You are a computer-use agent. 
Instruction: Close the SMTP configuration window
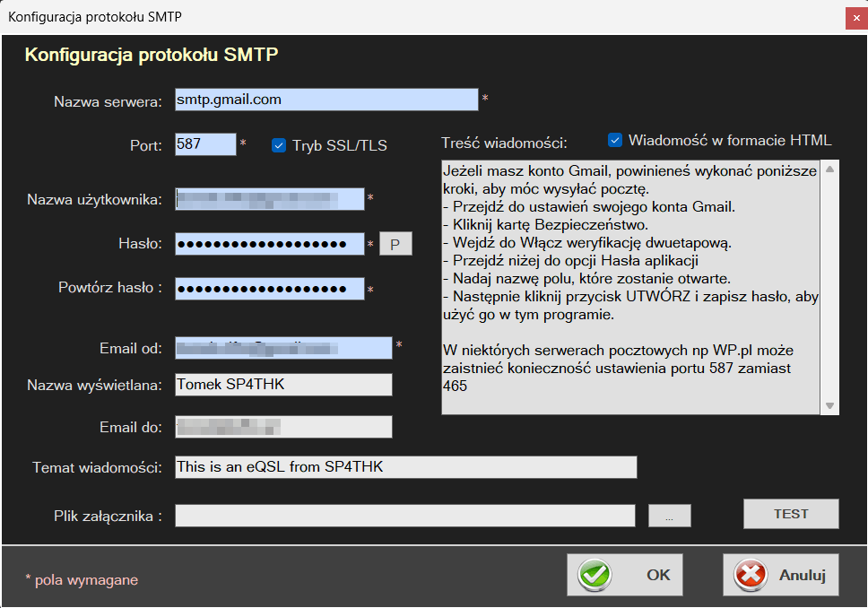click(854, 17)
